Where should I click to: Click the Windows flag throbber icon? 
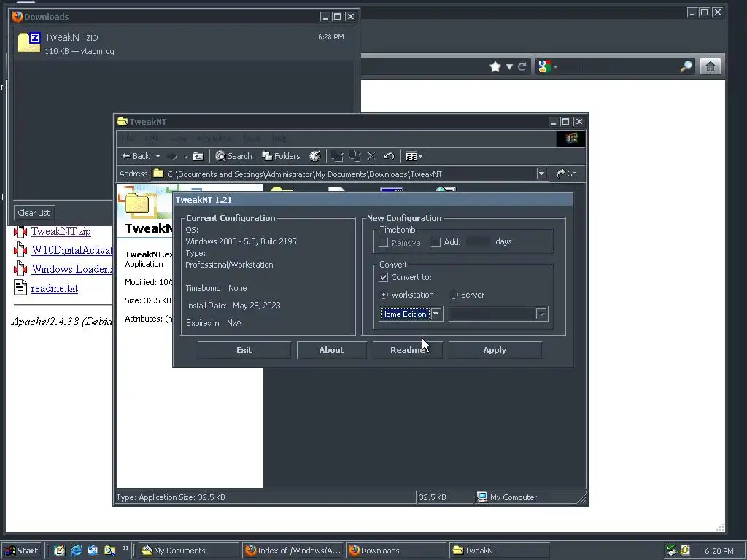[571, 139]
